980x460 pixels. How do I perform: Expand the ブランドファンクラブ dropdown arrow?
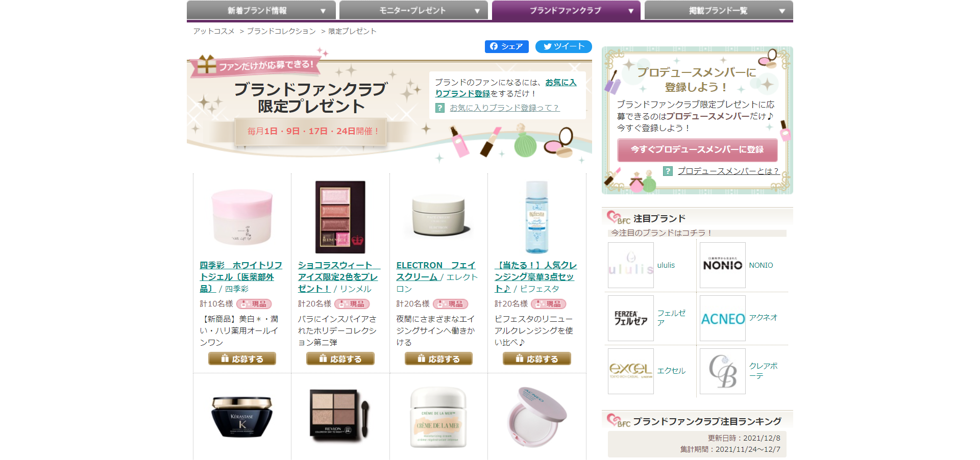coord(631,11)
